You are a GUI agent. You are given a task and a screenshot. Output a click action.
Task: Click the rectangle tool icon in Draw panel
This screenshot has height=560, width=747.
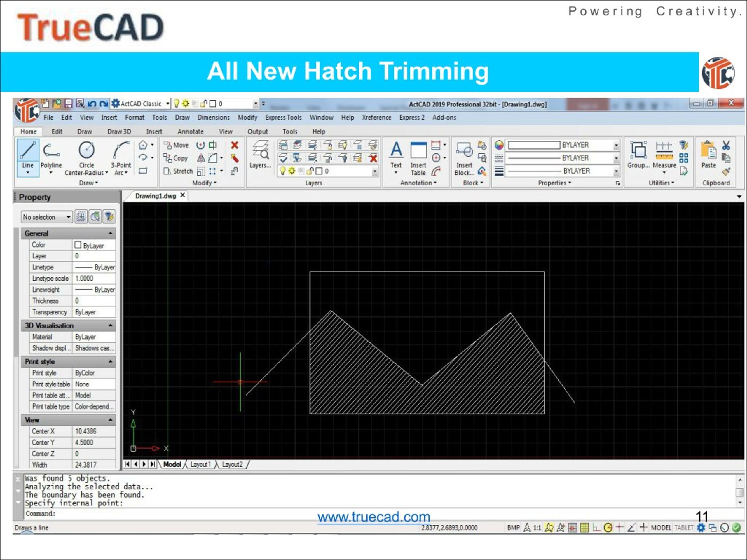143,171
